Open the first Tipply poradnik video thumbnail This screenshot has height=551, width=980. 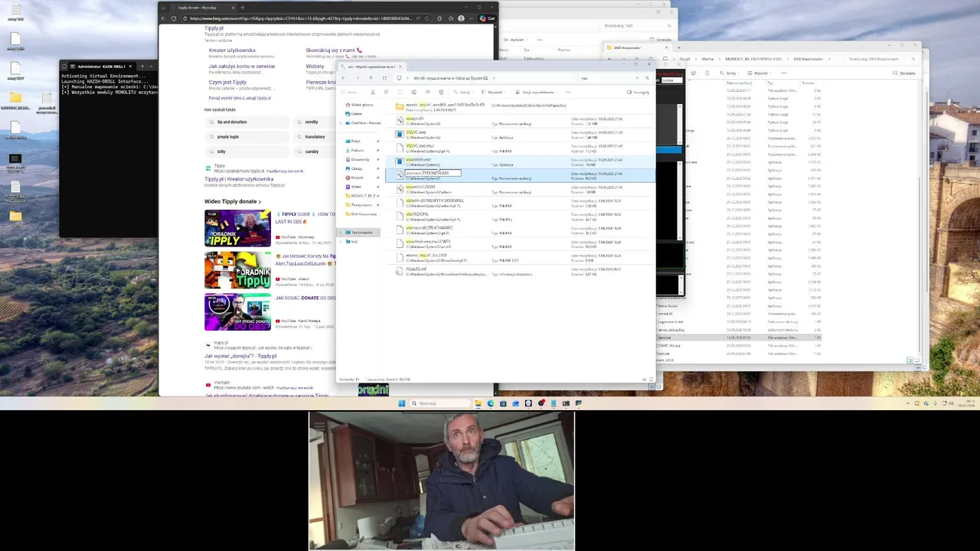(x=237, y=228)
